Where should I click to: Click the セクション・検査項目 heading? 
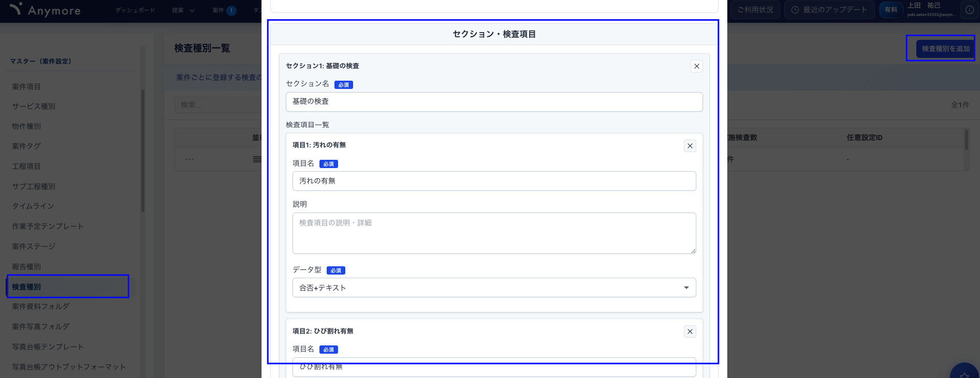[494, 34]
